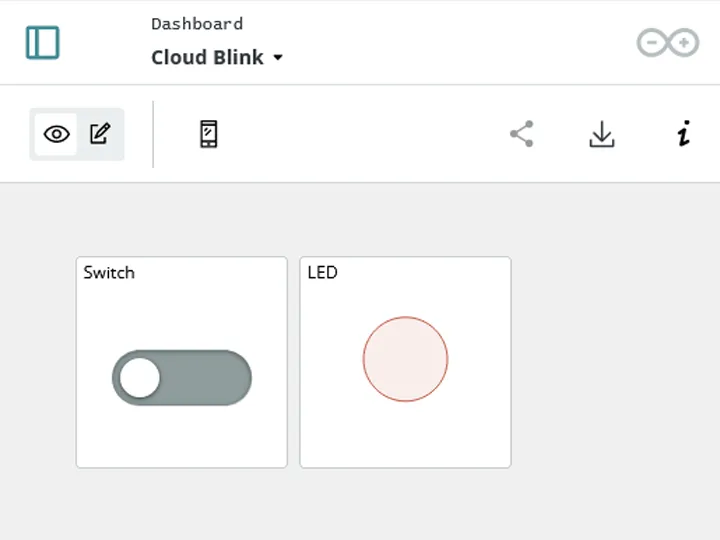Expand the Cloud Blink dropdown arrow

(x=278, y=57)
